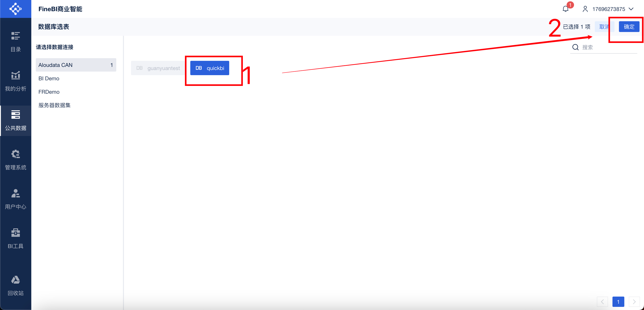
Task: Open 用户中心 user icon in sidebar
Action: (x=15, y=193)
